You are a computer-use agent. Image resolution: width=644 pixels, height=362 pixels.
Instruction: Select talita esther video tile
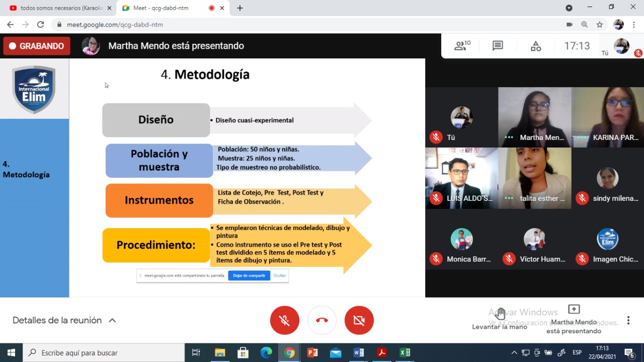click(x=535, y=178)
